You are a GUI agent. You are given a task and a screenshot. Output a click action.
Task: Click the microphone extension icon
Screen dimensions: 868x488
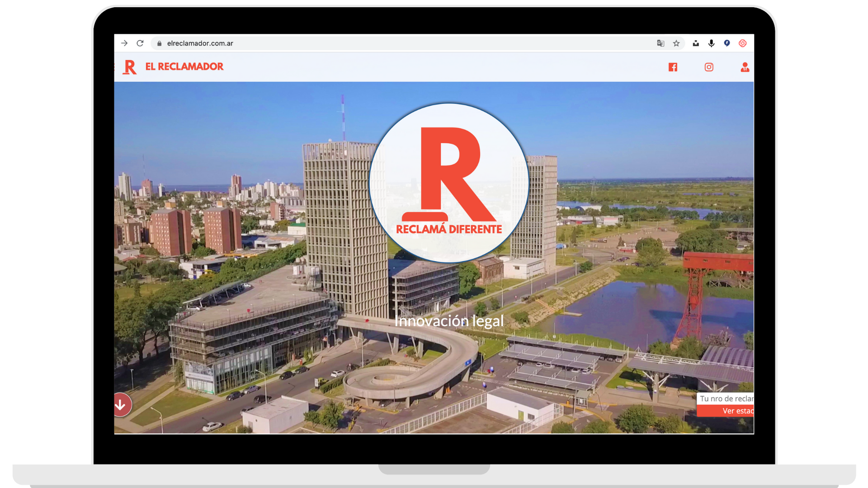pos(712,43)
